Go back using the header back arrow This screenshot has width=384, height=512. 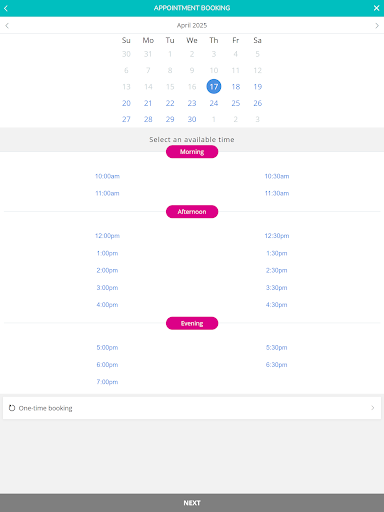(6, 8)
